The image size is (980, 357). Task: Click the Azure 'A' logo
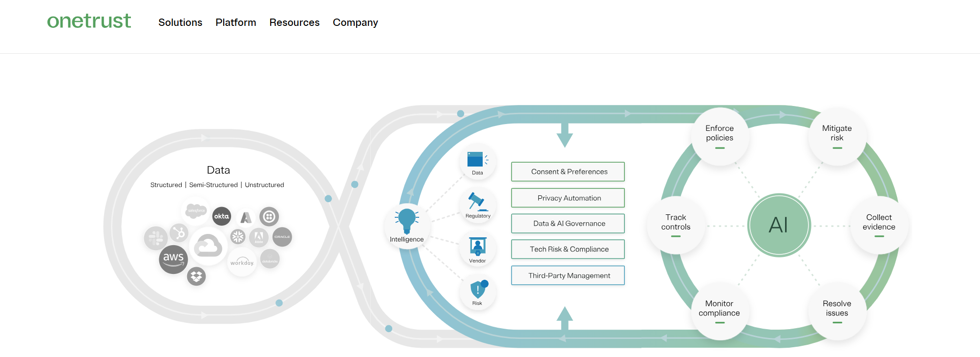click(x=246, y=217)
